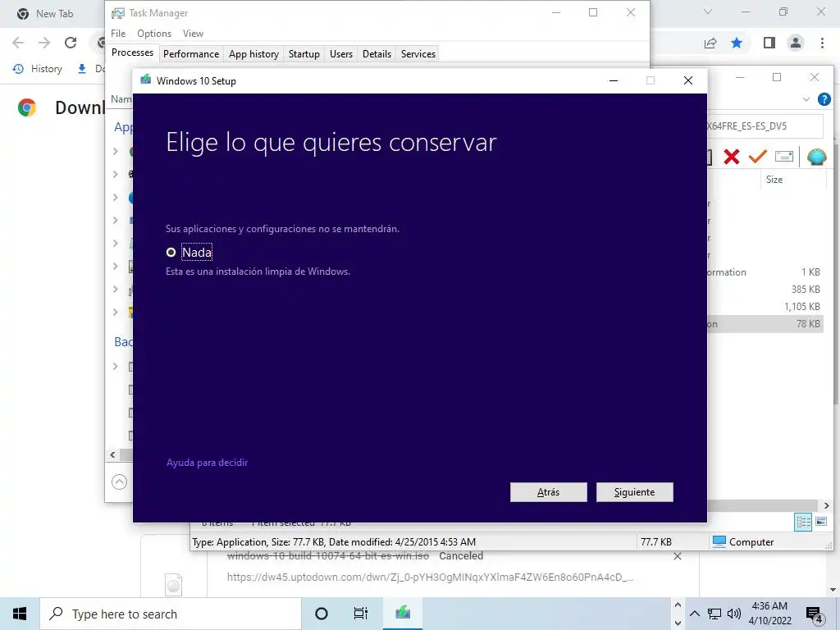
Task: Click the Siguiente button in Setup
Action: pyautogui.click(x=634, y=492)
